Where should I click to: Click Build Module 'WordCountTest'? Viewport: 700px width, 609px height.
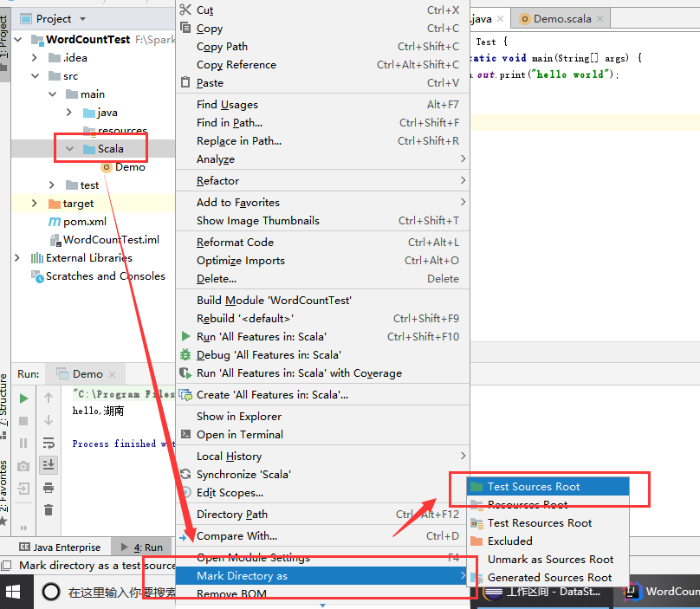[323, 300]
